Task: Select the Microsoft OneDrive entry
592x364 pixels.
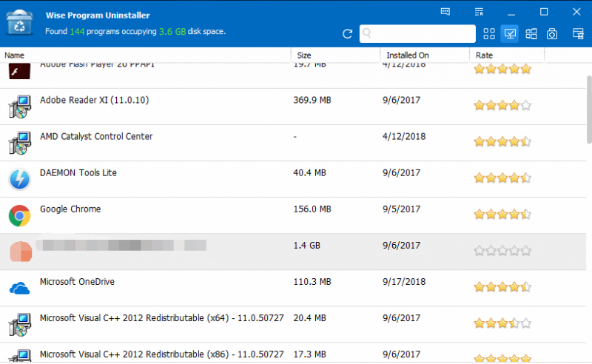Action: coord(77,282)
